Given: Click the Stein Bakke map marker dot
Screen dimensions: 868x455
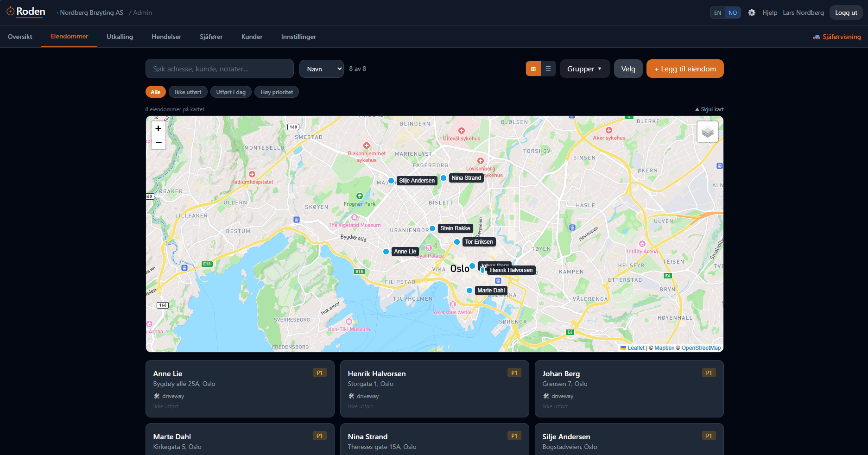Looking at the screenshot, I should coord(432,228).
